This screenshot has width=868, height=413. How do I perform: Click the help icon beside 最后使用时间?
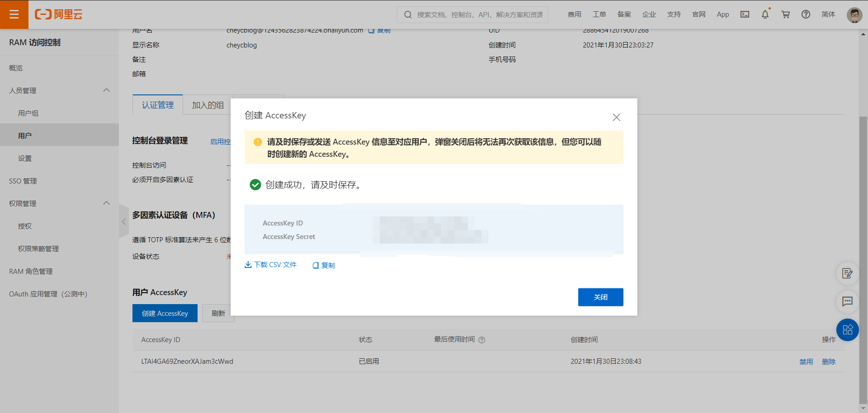point(482,340)
